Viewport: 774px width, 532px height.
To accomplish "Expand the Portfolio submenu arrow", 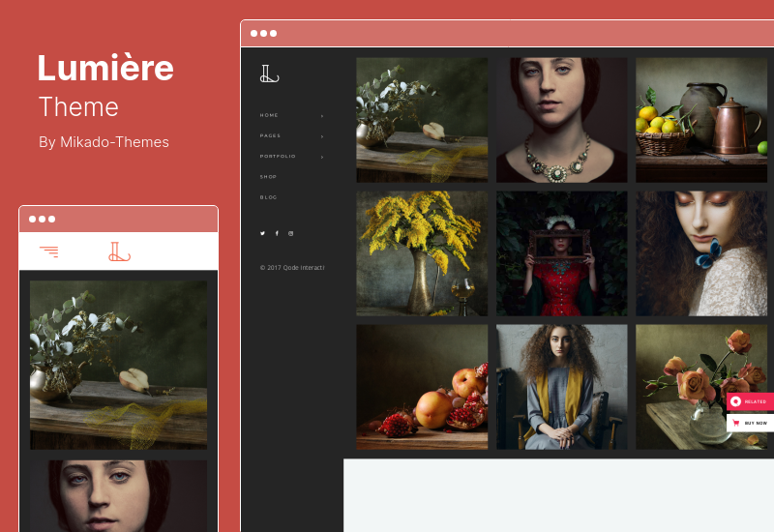I will pyautogui.click(x=322, y=157).
